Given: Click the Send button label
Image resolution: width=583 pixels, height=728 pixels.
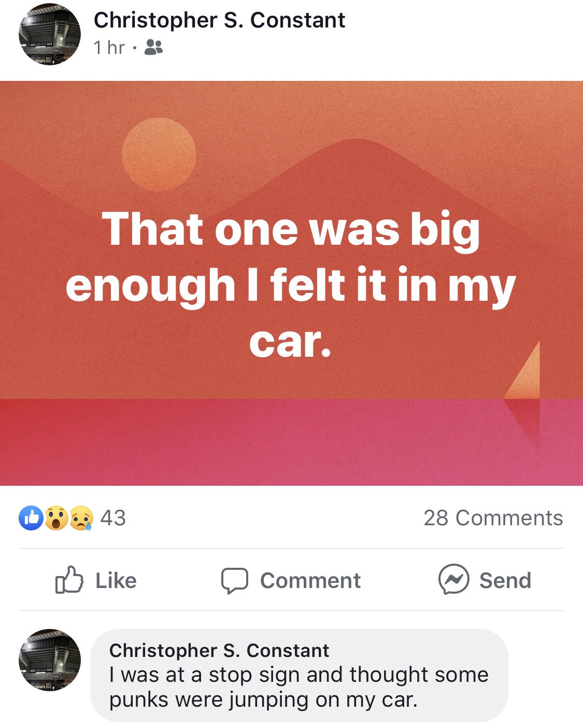Looking at the screenshot, I should click(505, 580).
